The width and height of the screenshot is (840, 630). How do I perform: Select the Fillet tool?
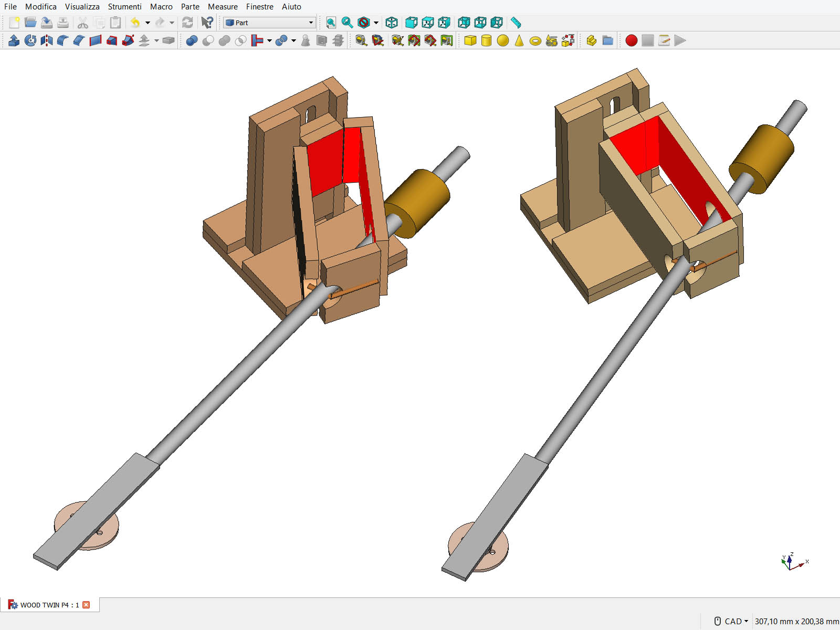tap(63, 40)
